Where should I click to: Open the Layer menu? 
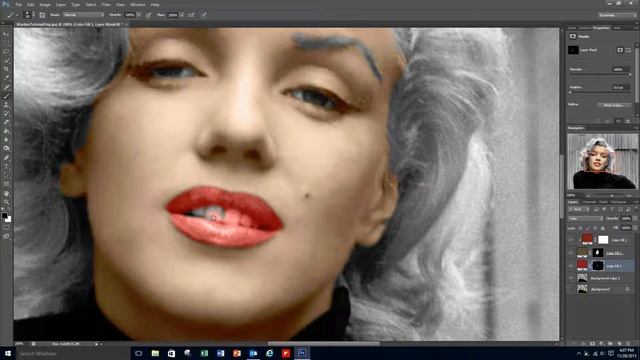pos(60,4)
